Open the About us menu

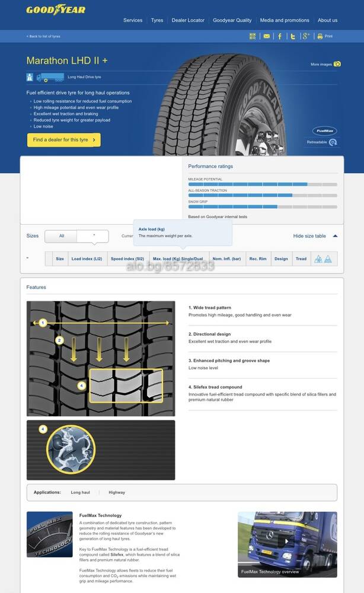coord(327,20)
